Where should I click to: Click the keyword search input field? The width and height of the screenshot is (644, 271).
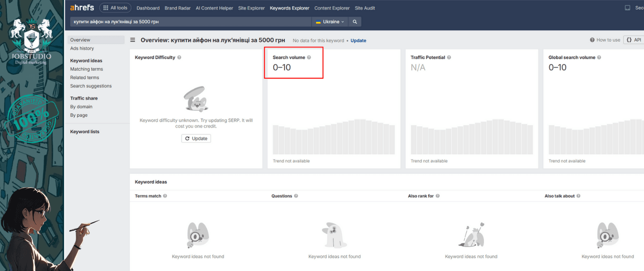click(x=191, y=22)
